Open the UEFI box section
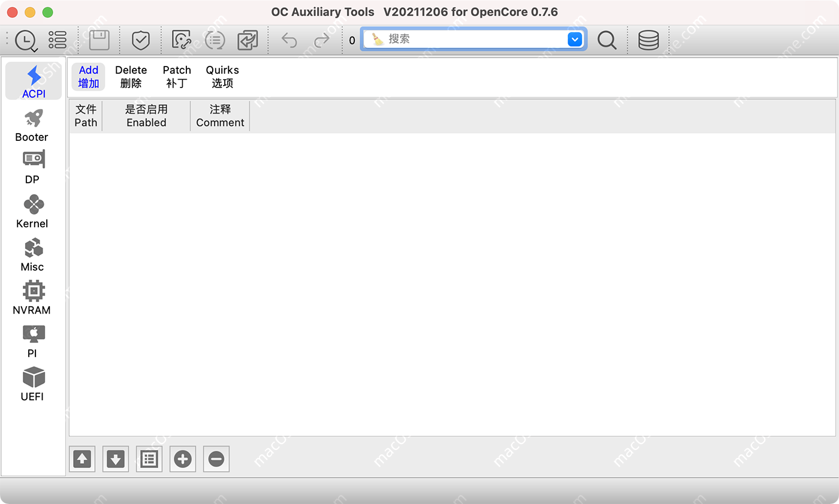Viewport: 839px width, 504px height. click(32, 384)
